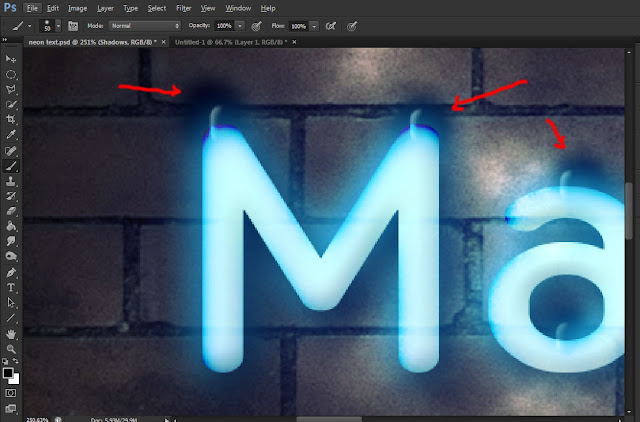Open the Window menu
Screen dimensions: 640x422
coord(238,8)
